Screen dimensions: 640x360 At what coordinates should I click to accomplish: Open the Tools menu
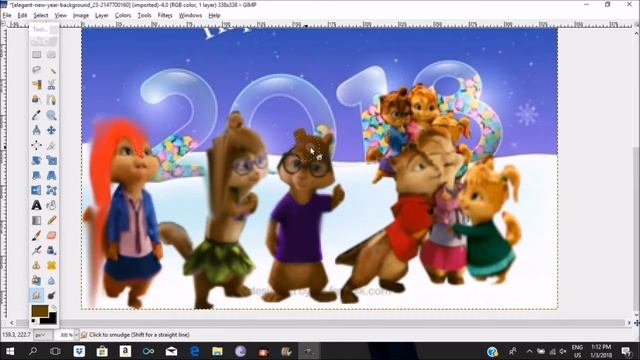144,16
